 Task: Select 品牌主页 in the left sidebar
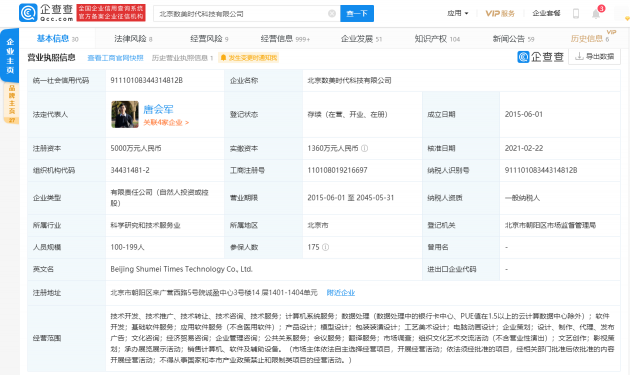point(12,103)
